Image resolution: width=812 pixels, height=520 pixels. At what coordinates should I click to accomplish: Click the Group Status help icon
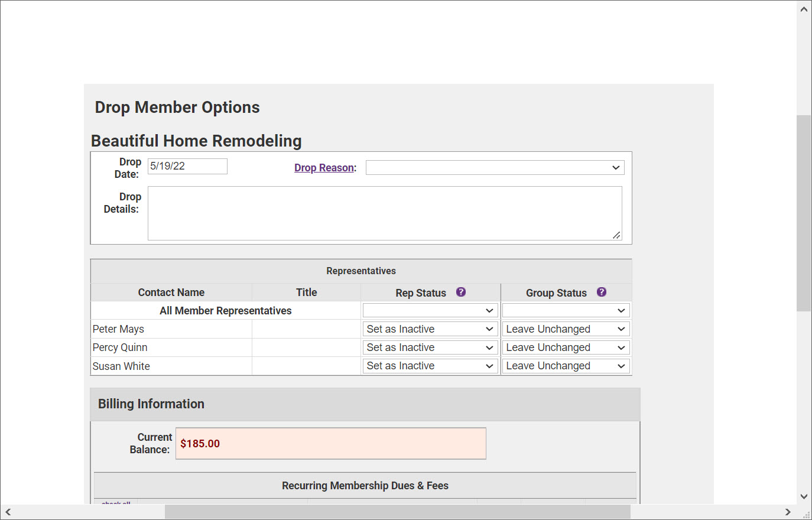point(602,292)
